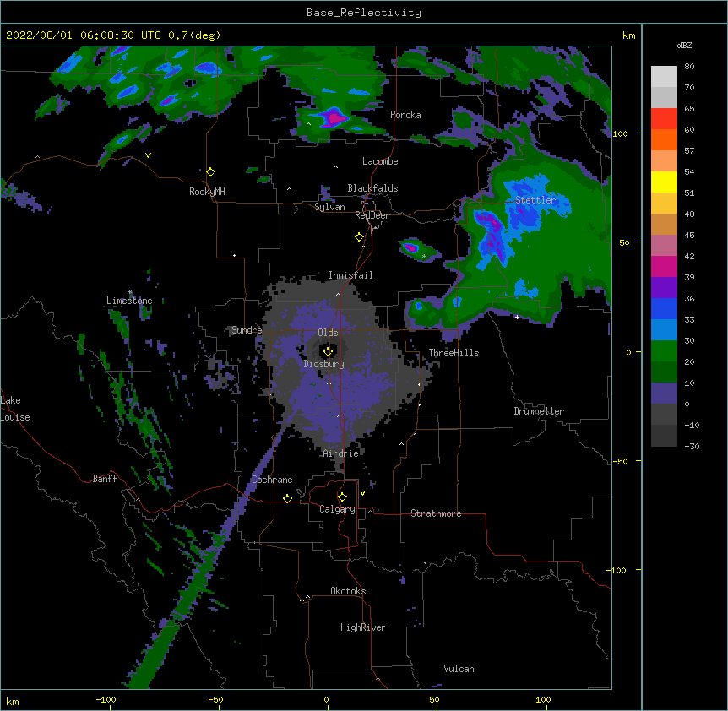This screenshot has height=711, width=728.
Task: Click the Cochrane town label
Action: [x=272, y=480]
